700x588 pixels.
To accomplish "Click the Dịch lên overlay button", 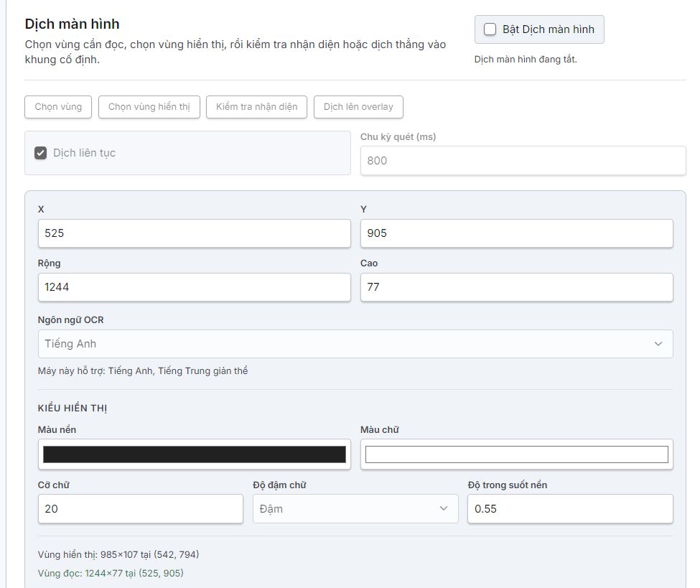I will click(358, 107).
